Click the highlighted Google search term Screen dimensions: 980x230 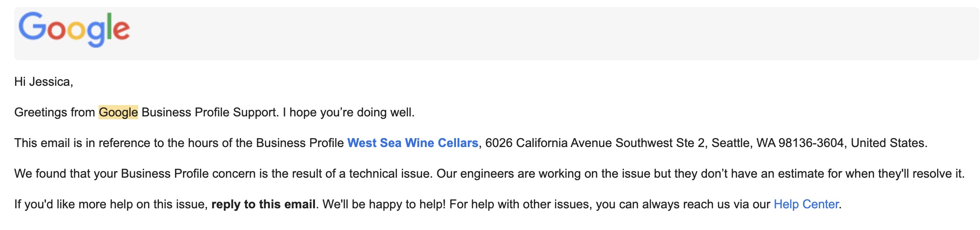coord(118,113)
